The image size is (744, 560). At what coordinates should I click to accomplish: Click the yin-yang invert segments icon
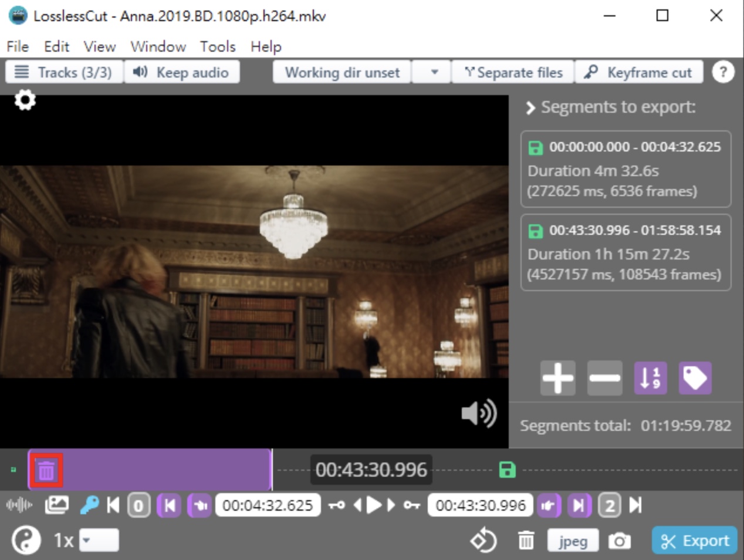(26, 540)
